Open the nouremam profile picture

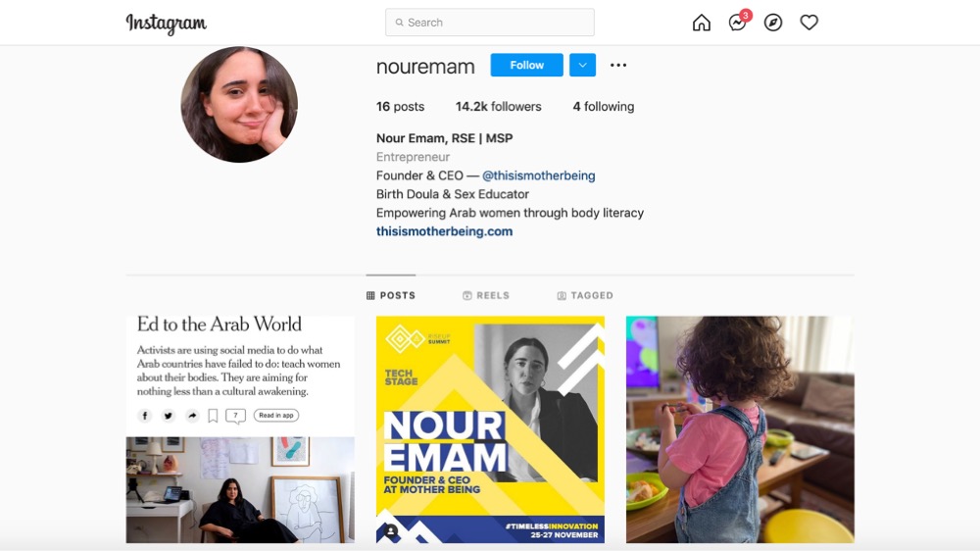tap(239, 105)
